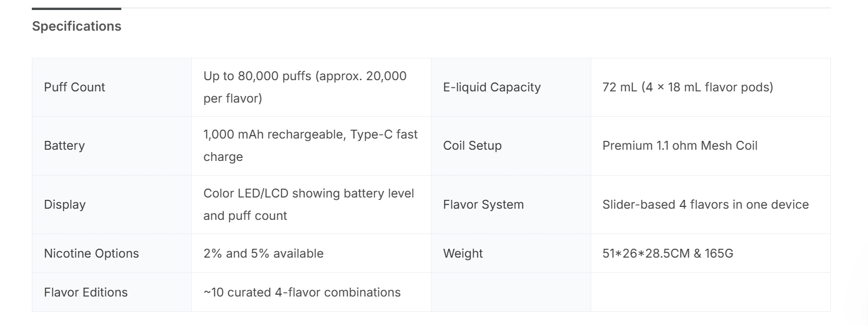Click the Display label cell
Viewport: 868px width, 326px height.
(x=65, y=205)
